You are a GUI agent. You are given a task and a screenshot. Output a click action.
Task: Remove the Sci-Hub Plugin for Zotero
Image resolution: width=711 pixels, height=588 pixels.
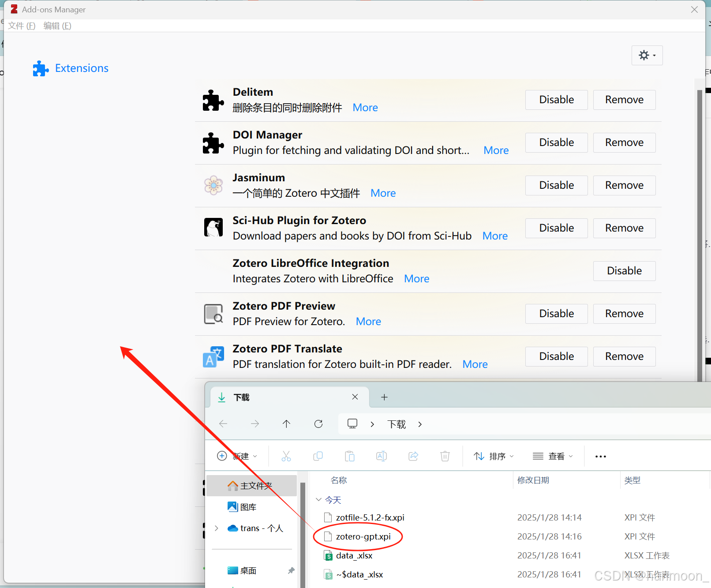(625, 228)
